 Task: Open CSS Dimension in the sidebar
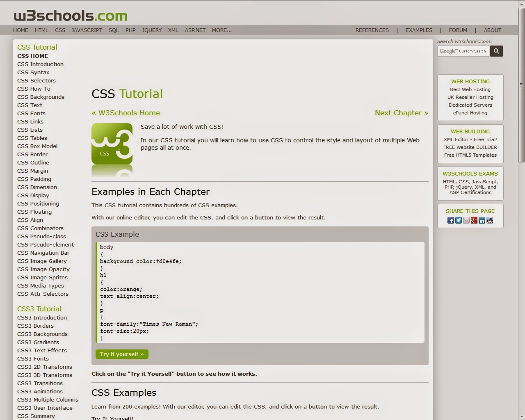click(37, 187)
